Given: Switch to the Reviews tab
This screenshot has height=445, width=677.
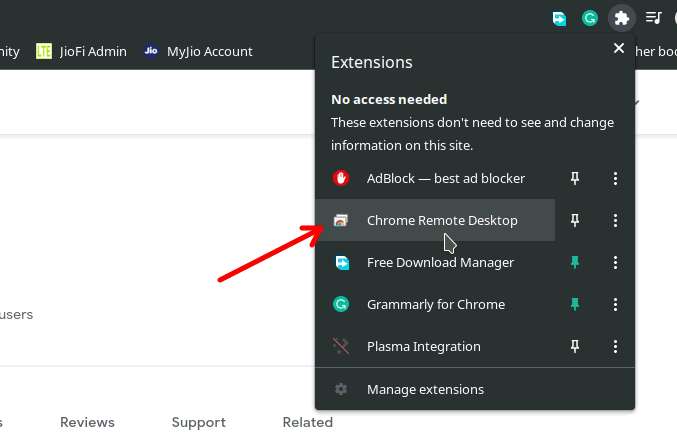Looking at the screenshot, I should (87, 422).
